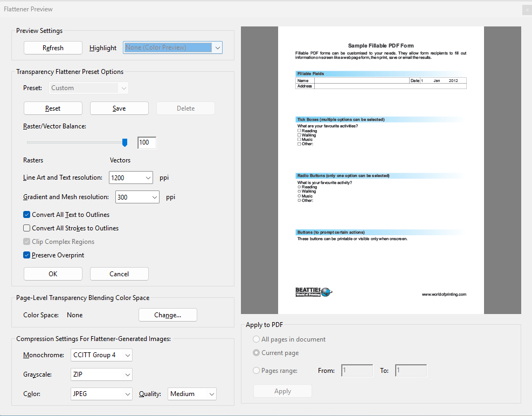Click the PDF form preview page
This screenshot has width=532, height=416.
point(380,170)
